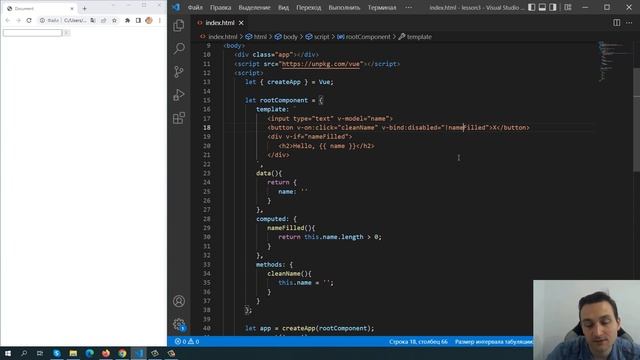
Task: Open the Run and Debug view
Action: [x=179, y=95]
